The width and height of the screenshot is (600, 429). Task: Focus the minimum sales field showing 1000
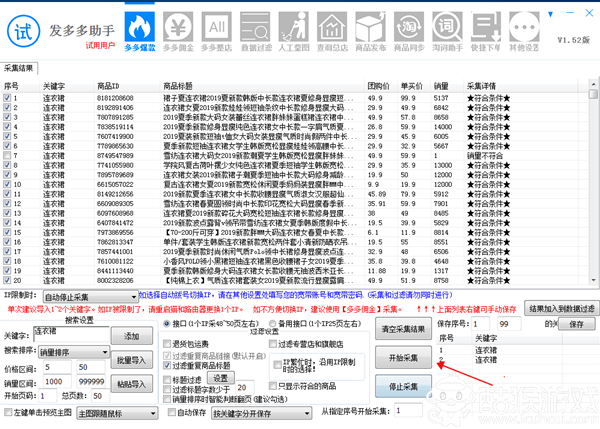(x=57, y=382)
